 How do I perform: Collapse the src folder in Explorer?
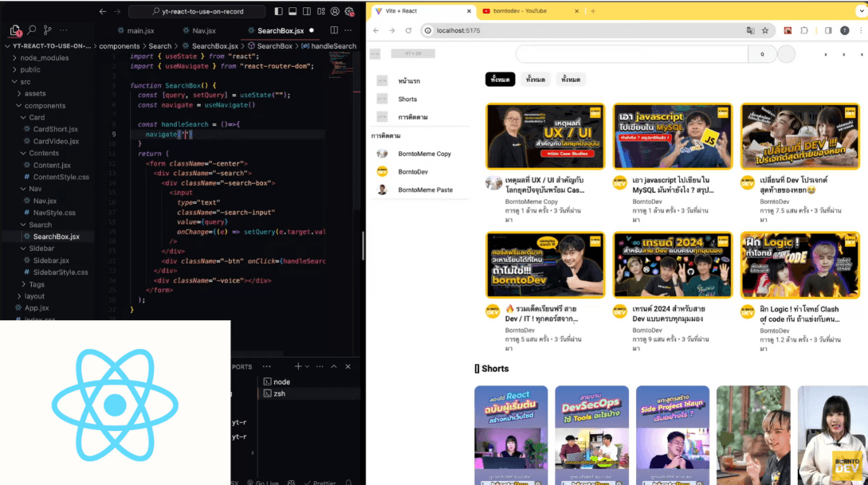point(24,81)
